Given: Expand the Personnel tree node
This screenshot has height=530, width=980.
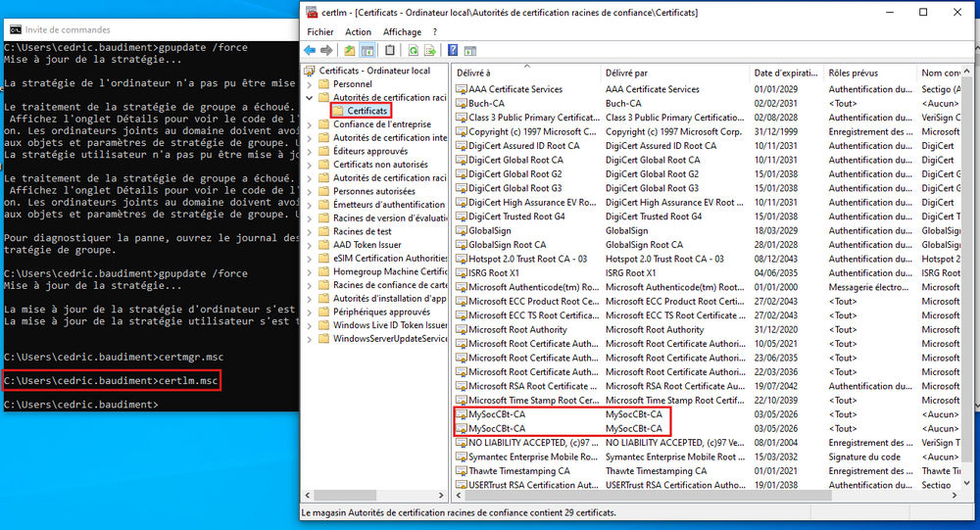Looking at the screenshot, I should pos(311,84).
